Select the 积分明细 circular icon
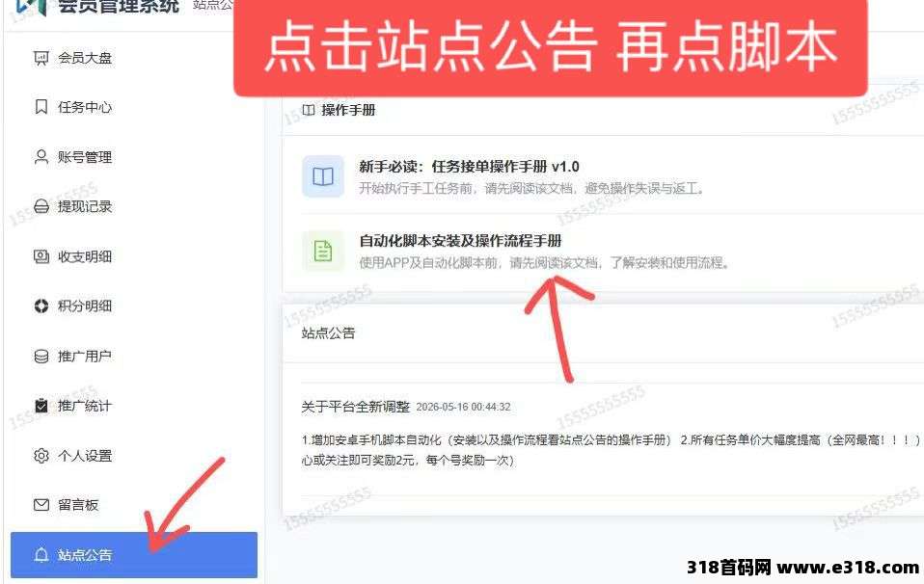This screenshot has width=924, height=584. pyautogui.click(x=41, y=305)
